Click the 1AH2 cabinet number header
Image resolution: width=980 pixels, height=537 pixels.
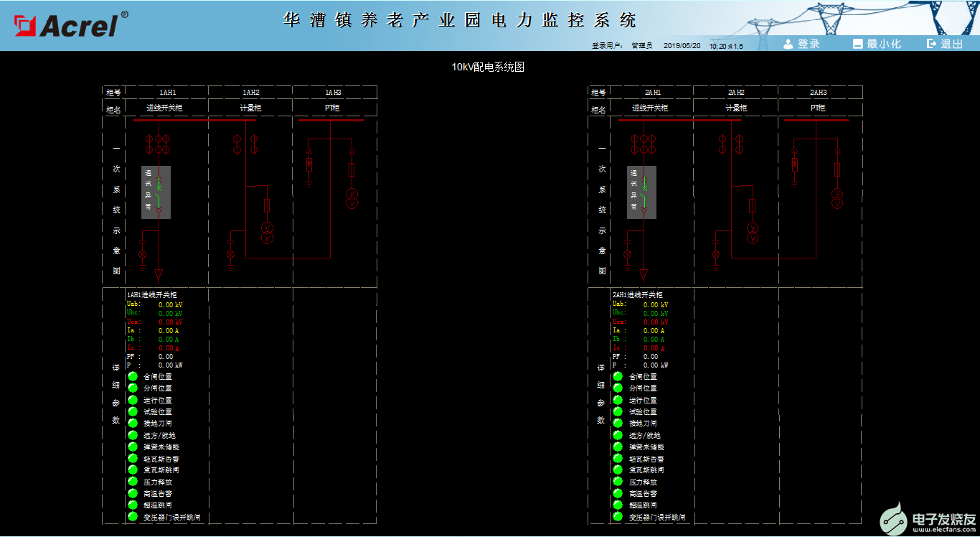(250, 93)
